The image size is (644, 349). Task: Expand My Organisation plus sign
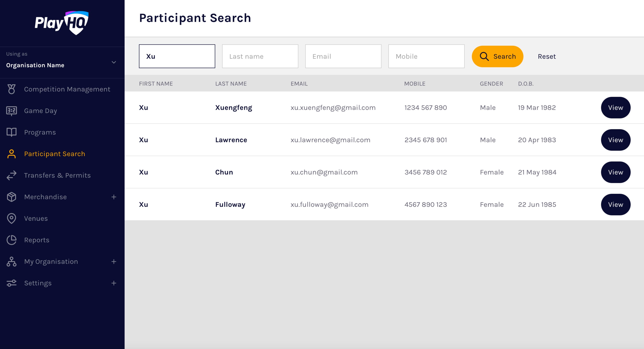click(114, 261)
